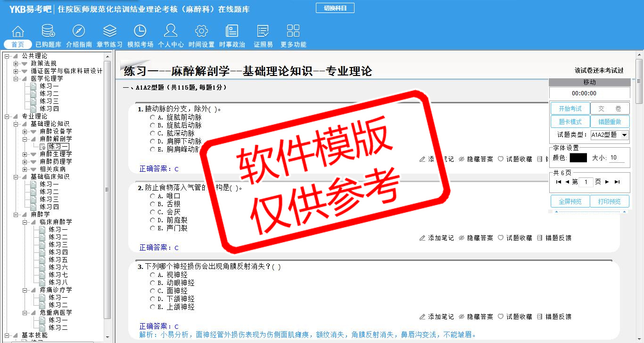
Task: Open 练习三 under 基础临床知识
Action: (49, 200)
